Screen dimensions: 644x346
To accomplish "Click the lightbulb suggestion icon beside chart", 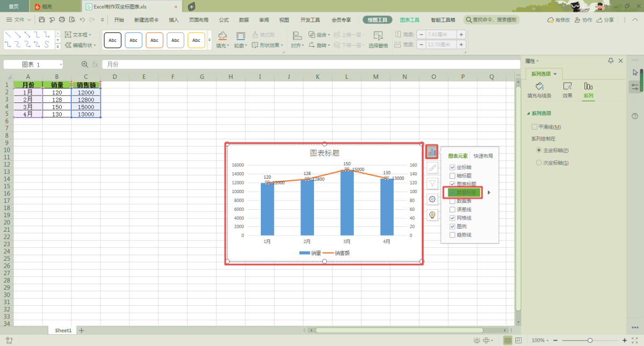I will click(432, 215).
